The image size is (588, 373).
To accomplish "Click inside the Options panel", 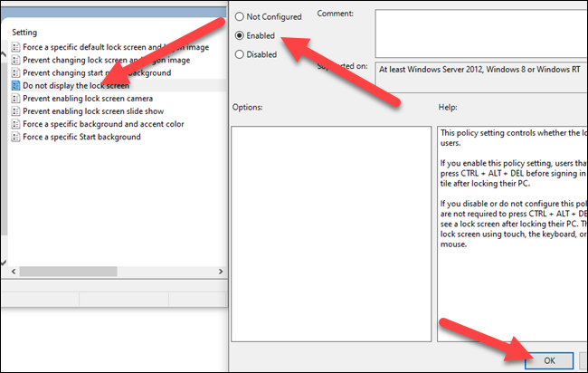I will point(330,226).
